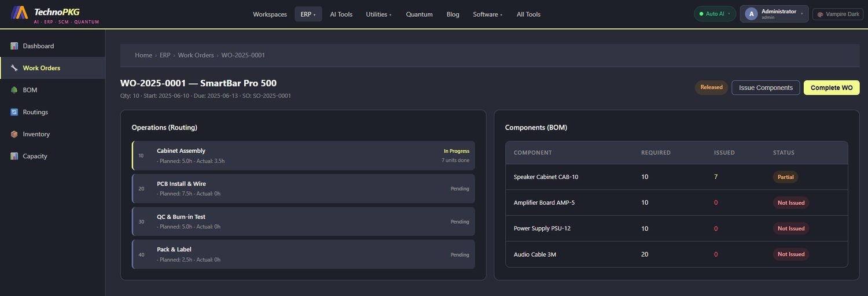Open the Administrator account dropdown
This screenshot has height=296, width=868.
774,14
